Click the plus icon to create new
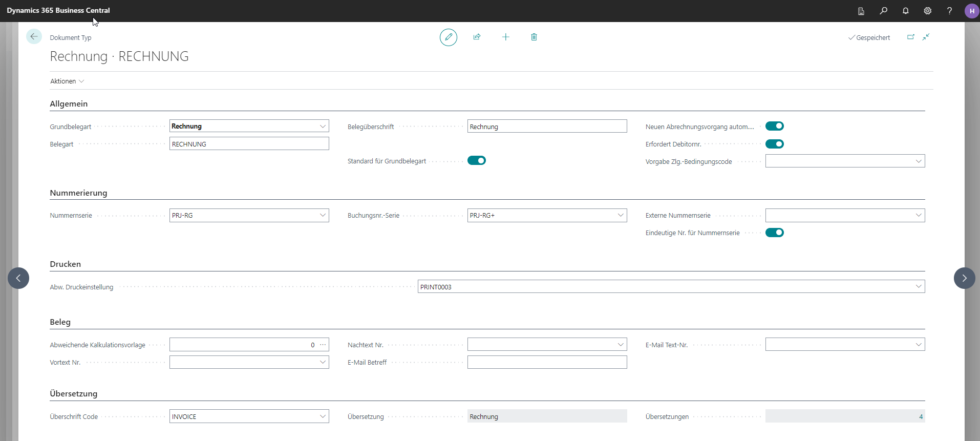 pyautogui.click(x=505, y=37)
